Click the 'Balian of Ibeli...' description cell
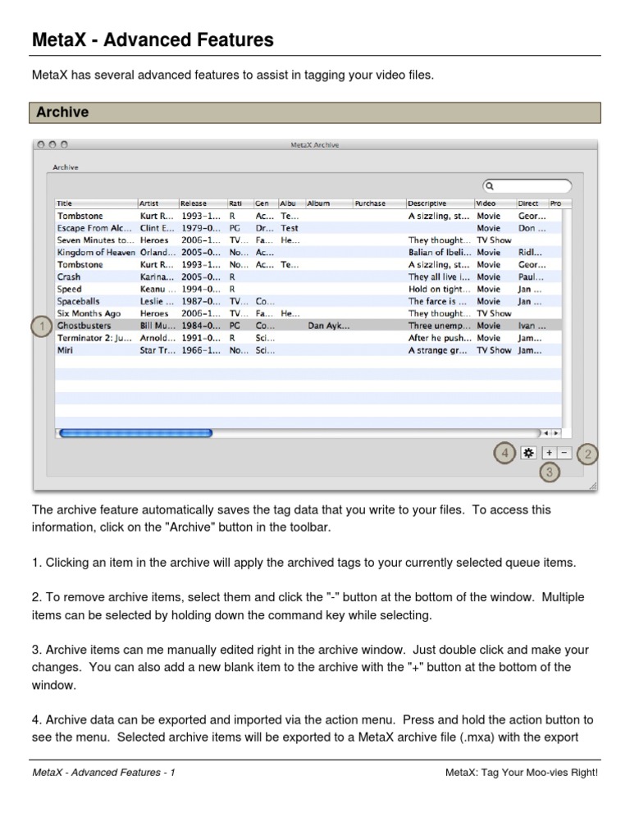Viewport: 630px width, 840px height. (440, 253)
